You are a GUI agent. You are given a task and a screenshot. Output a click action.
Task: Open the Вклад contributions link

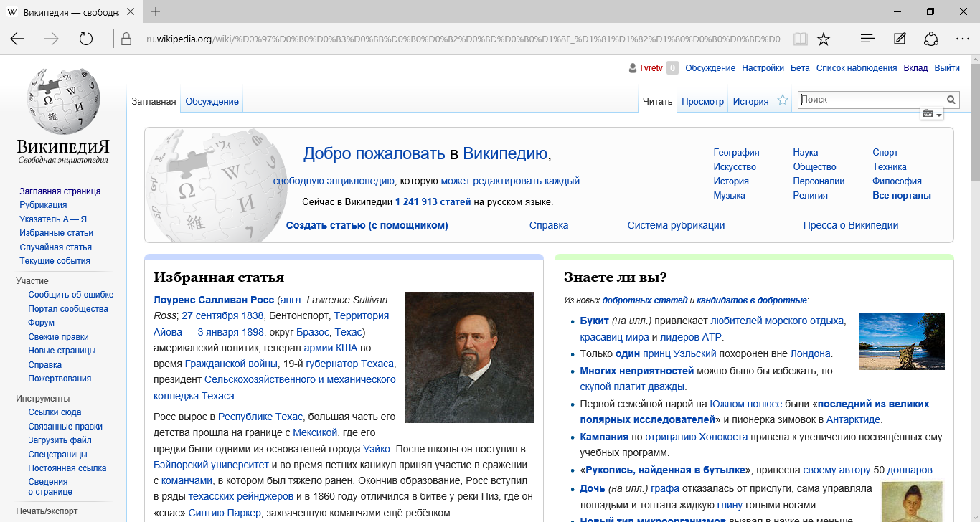(915, 68)
